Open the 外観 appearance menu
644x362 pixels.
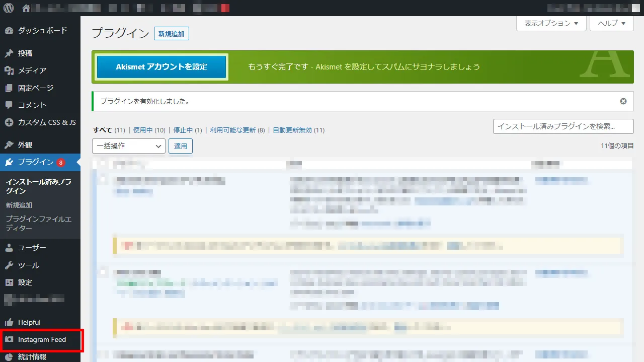click(x=25, y=145)
